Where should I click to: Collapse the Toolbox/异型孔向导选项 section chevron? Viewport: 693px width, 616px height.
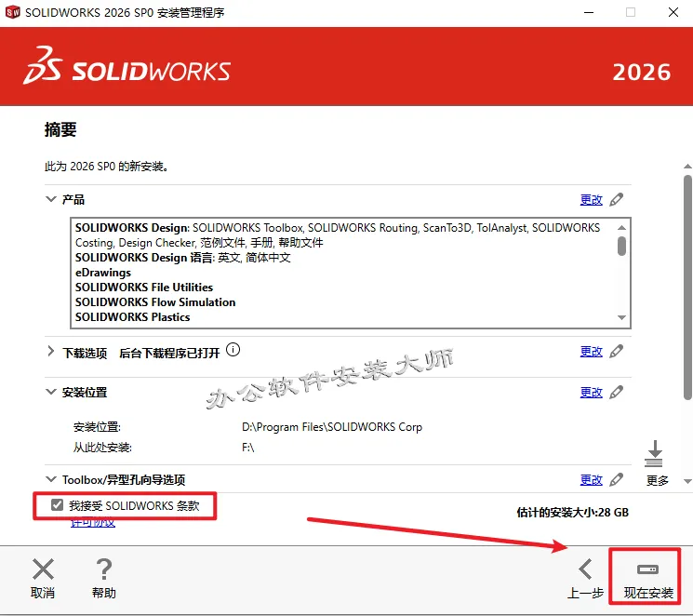(51, 479)
